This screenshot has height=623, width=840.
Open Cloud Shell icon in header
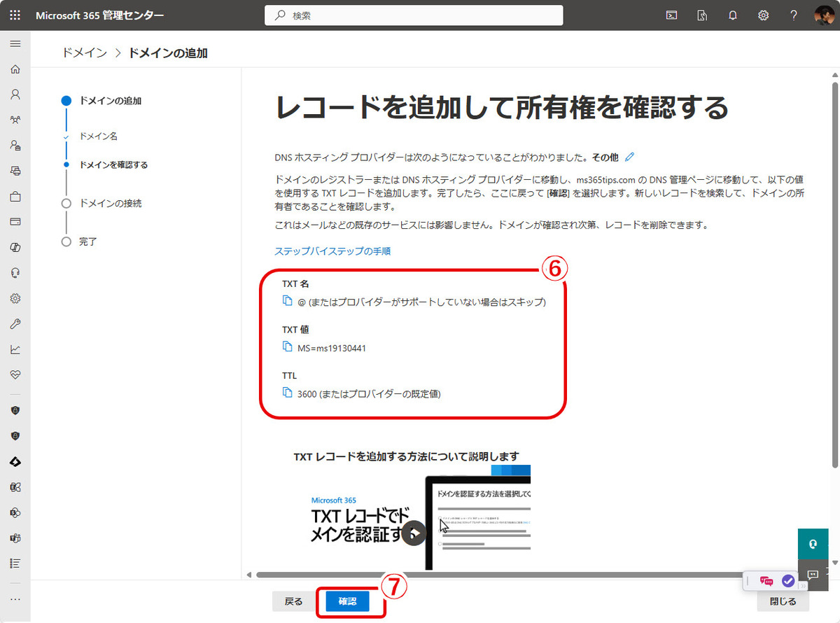pyautogui.click(x=671, y=15)
